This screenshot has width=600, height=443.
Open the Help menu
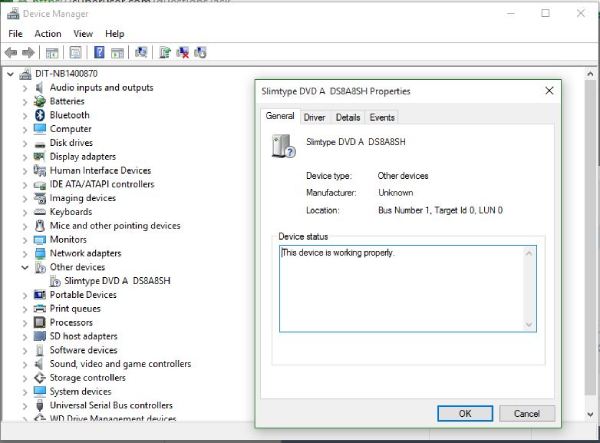115,34
